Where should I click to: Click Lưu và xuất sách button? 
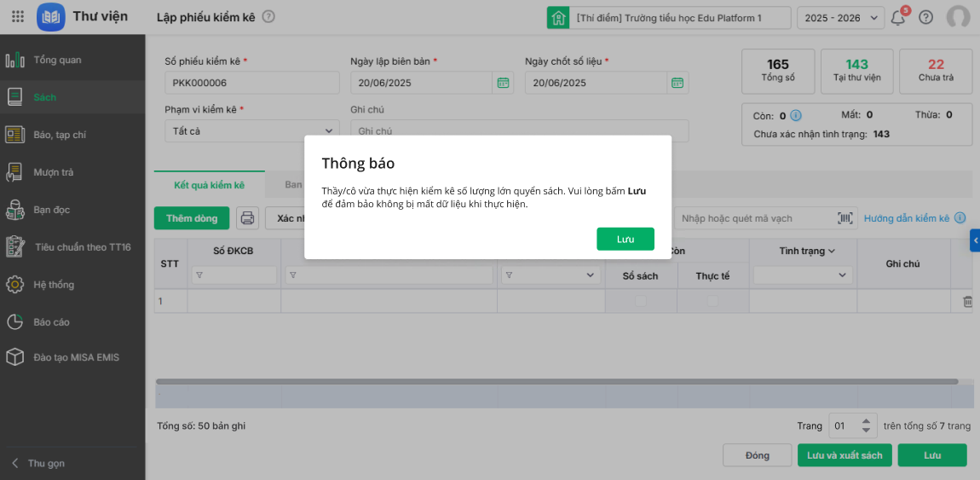845,455
